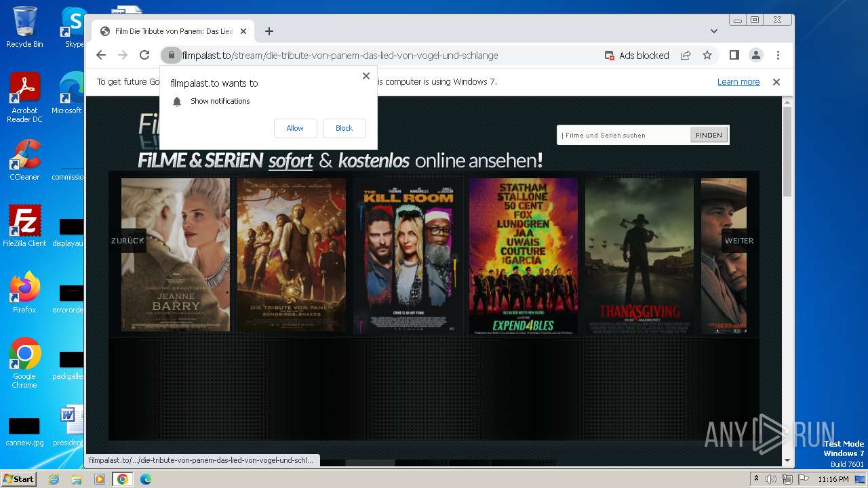Open Acrobat Reader DC desktop icon
This screenshot has height=488, width=868.
click(x=24, y=98)
